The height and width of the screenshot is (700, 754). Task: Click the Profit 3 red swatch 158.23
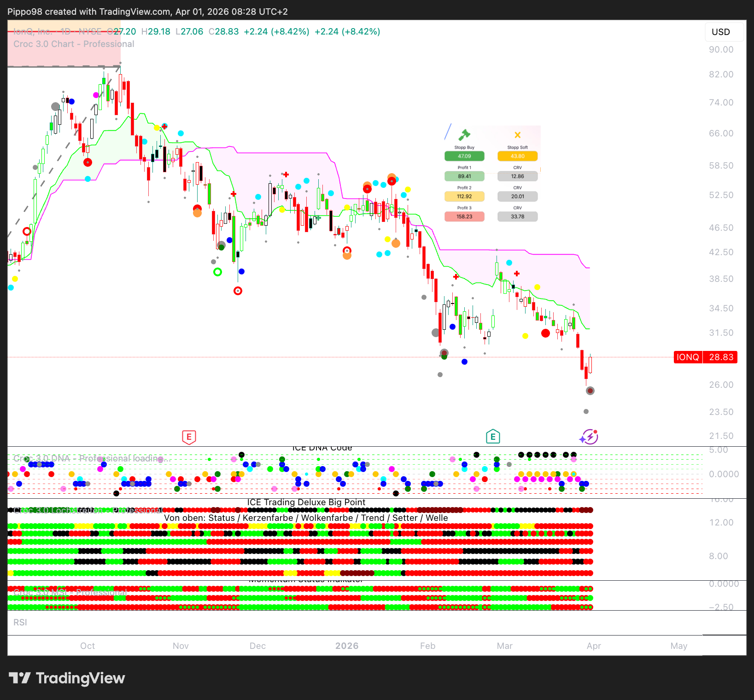tap(464, 216)
